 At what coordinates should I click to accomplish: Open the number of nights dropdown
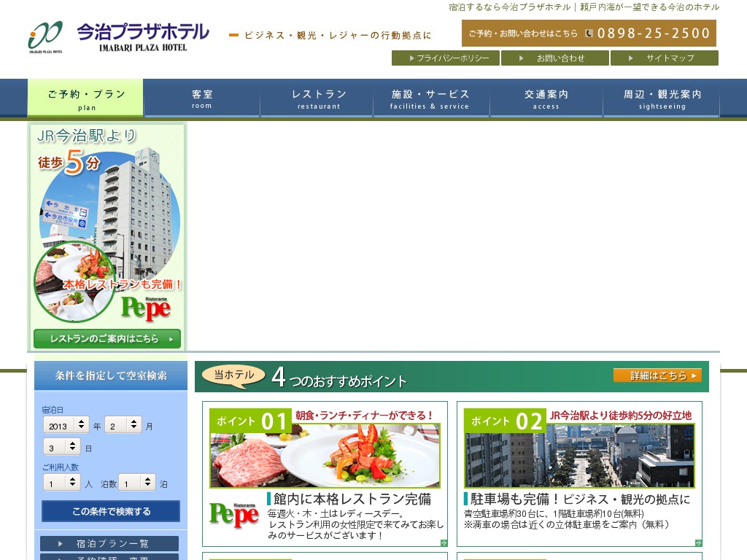pyautogui.click(x=136, y=483)
